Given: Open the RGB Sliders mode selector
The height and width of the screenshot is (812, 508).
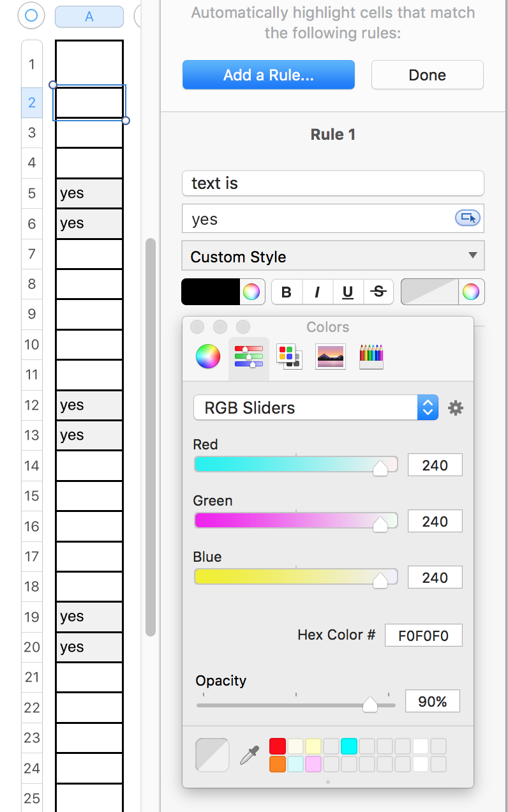Looking at the screenshot, I should coord(428,407).
